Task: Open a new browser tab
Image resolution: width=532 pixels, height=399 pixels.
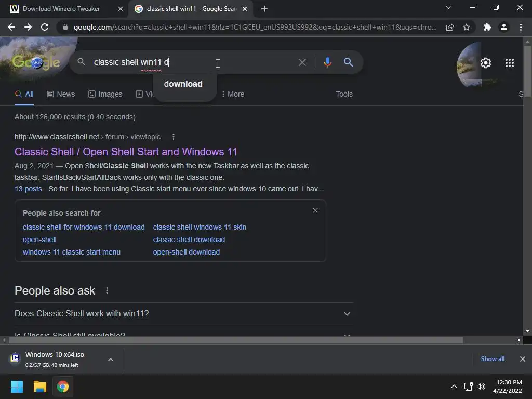Action: pyautogui.click(x=264, y=9)
